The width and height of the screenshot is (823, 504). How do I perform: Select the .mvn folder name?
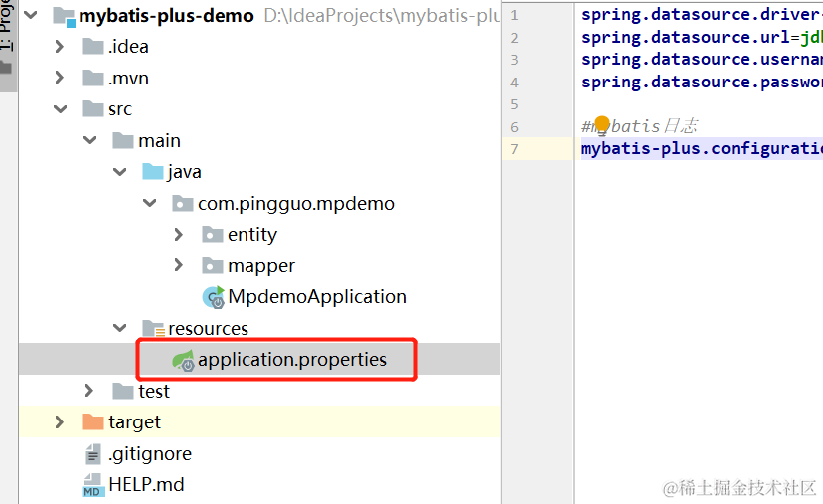click(128, 79)
